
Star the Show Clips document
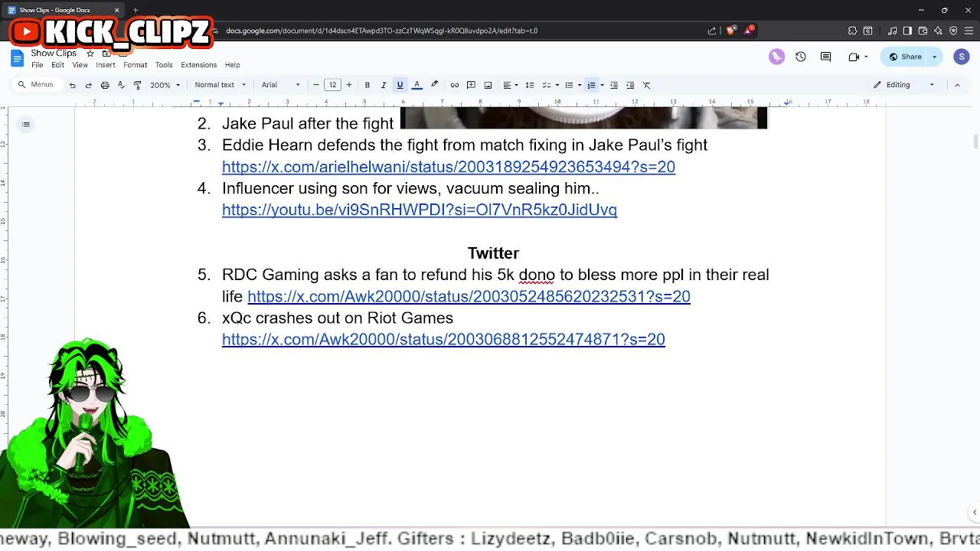(90, 54)
